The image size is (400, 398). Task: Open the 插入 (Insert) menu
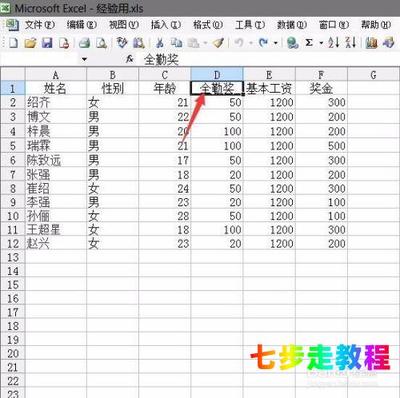165,25
